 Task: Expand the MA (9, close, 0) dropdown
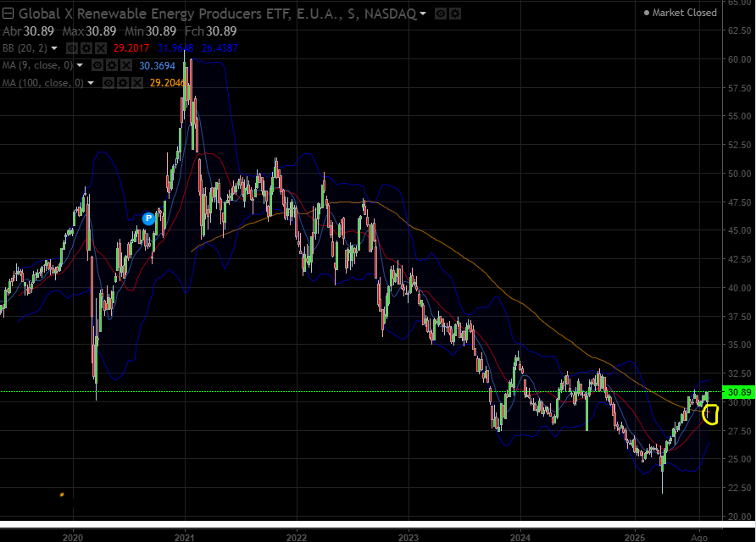tap(80, 65)
